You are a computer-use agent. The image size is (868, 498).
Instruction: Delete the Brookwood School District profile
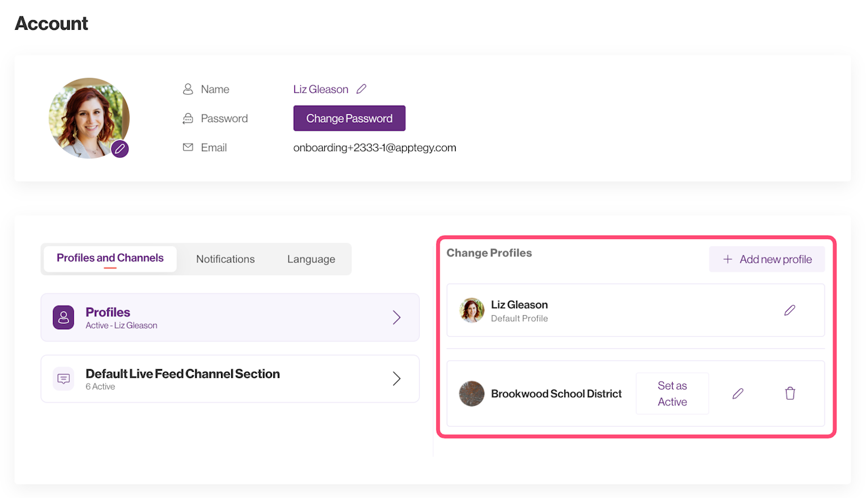click(x=790, y=394)
